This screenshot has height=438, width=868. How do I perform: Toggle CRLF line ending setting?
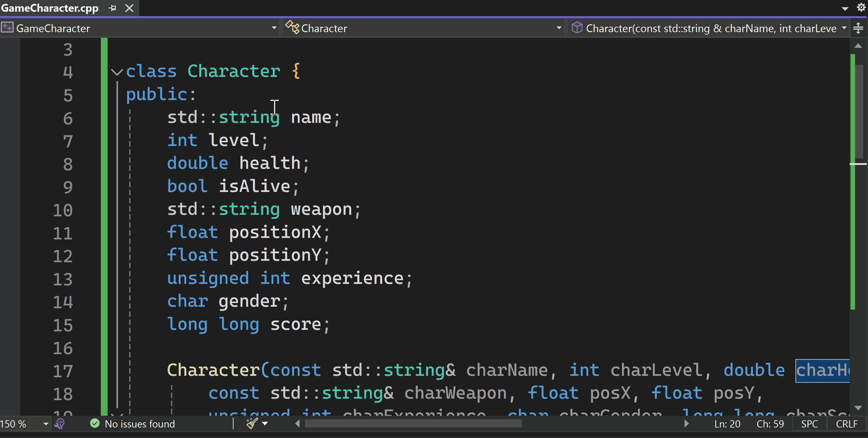click(x=846, y=424)
